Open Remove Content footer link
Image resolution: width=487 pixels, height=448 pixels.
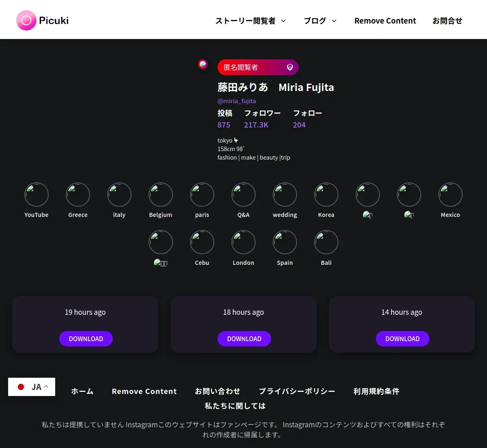[x=144, y=392]
